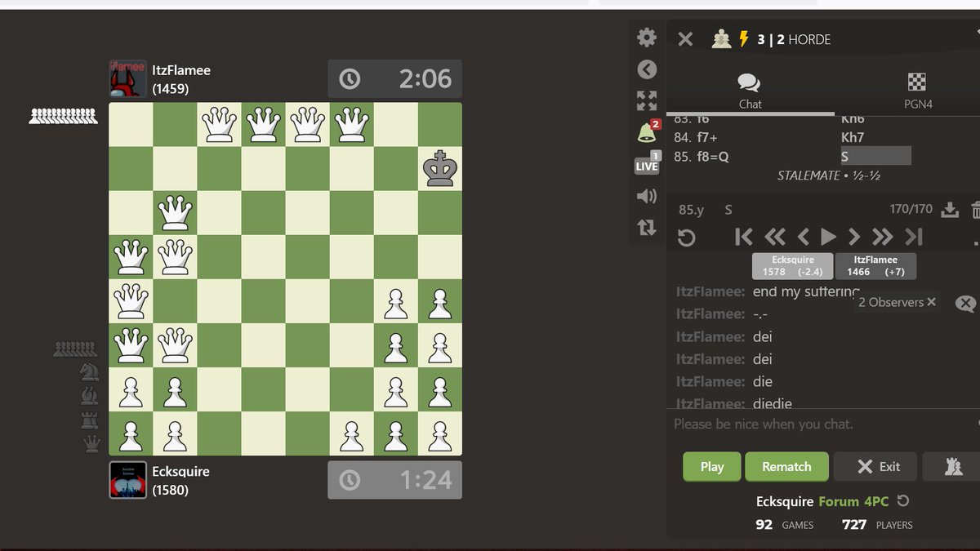This screenshot has height=551, width=980.
Task: Open the 4PC link
Action: pos(876,501)
